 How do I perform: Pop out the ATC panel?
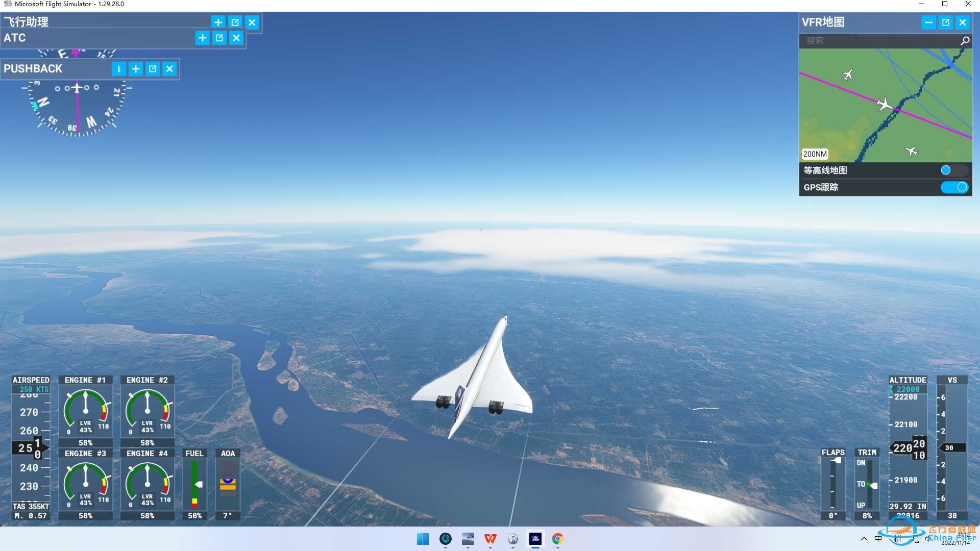pyautogui.click(x=219, y=38)
